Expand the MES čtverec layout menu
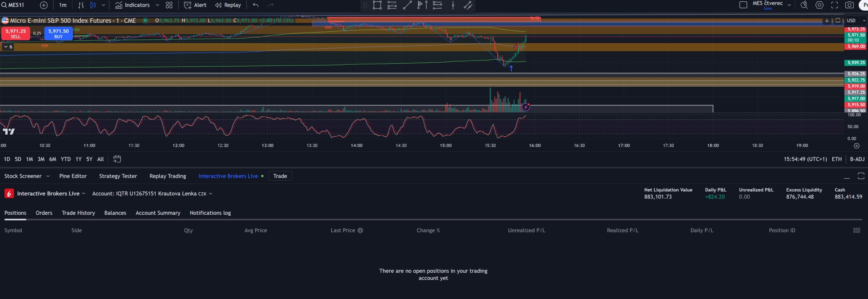This screenshot has height=299, width=868. tap(789, 5)
